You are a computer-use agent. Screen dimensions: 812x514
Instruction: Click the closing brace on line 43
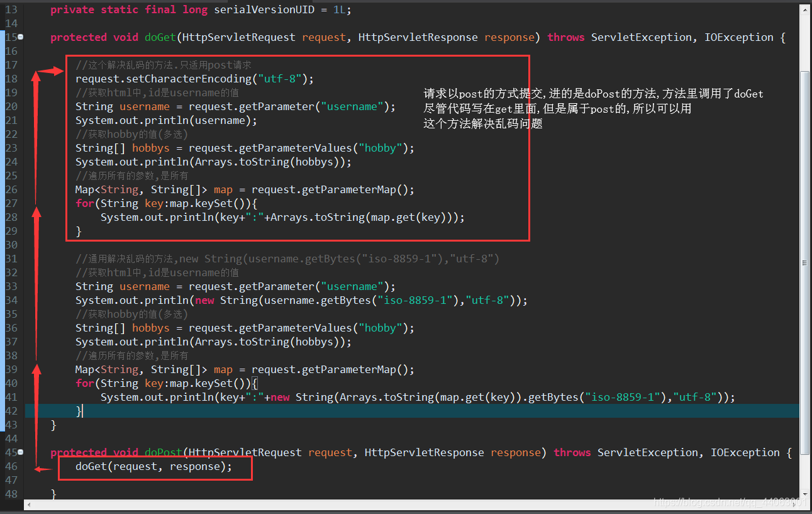click(53, 425)
